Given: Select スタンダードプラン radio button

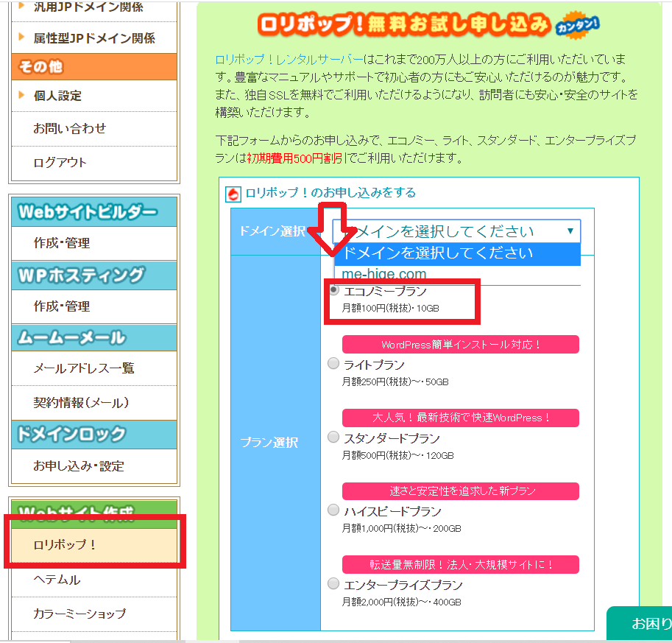Looking at the screenshot, I should tap(333, 437).
